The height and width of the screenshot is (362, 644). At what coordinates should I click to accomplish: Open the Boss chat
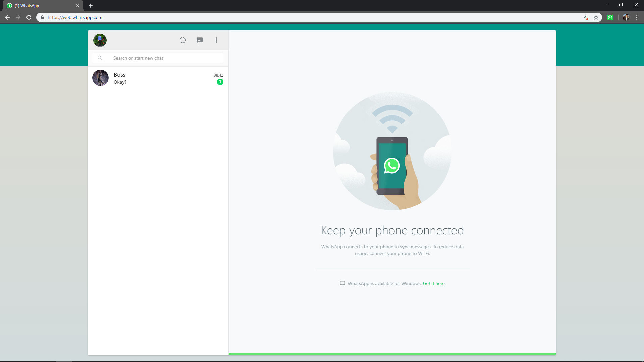(161, 78)
